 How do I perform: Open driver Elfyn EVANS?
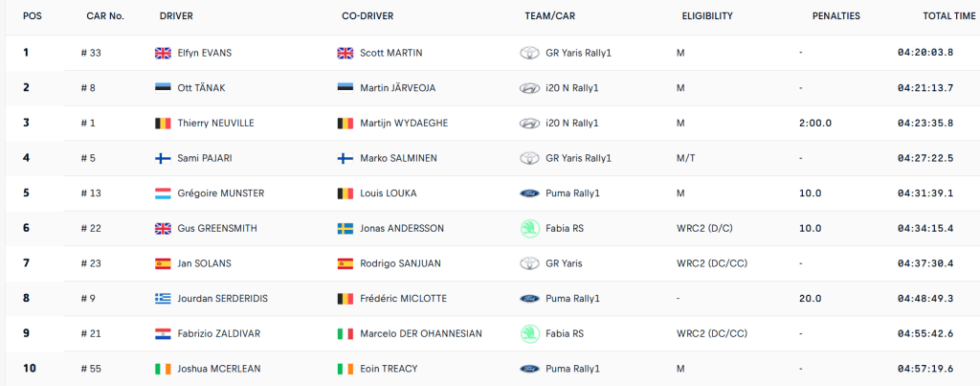[204, 53]
